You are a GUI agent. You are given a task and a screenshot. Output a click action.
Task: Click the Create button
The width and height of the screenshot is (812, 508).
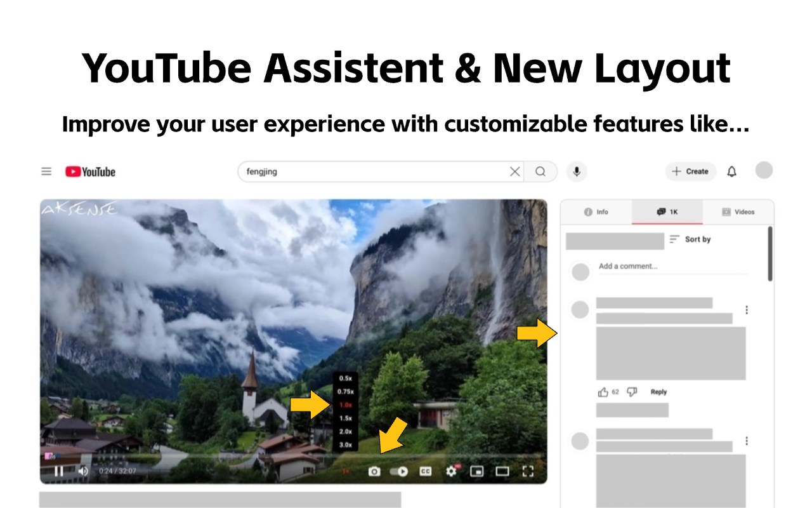(x=691, y=171)
